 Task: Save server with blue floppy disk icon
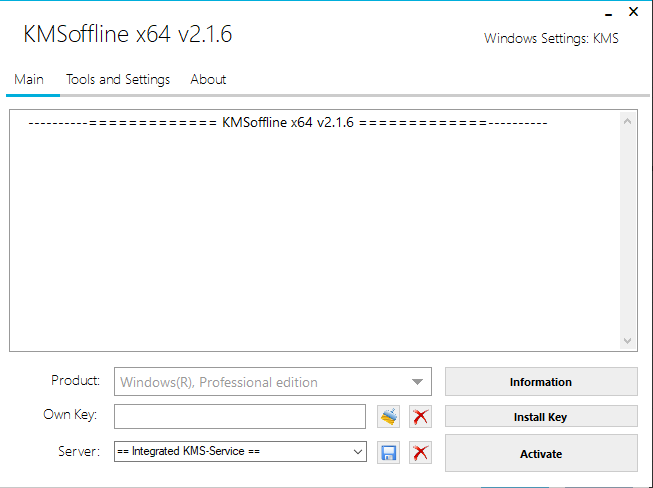(x=388, y=453)
